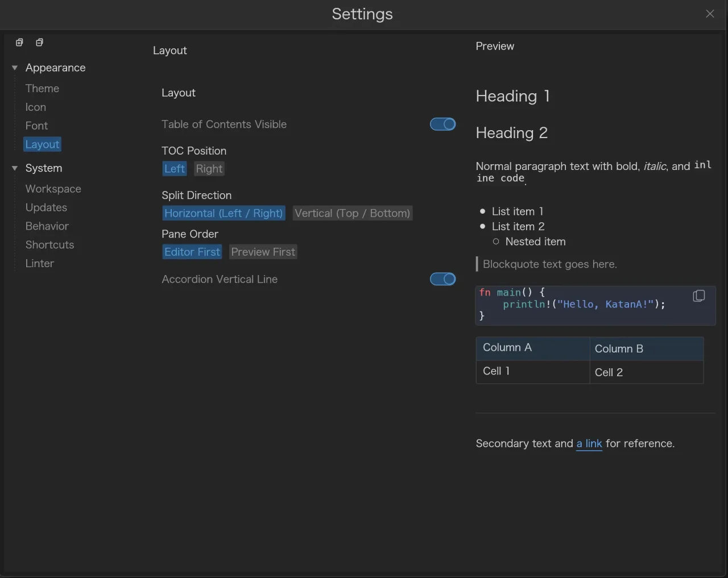Click 'Heading 1' in the preview
The width and height of the screenshot is (728, 578).
click(x=513, y=96)
